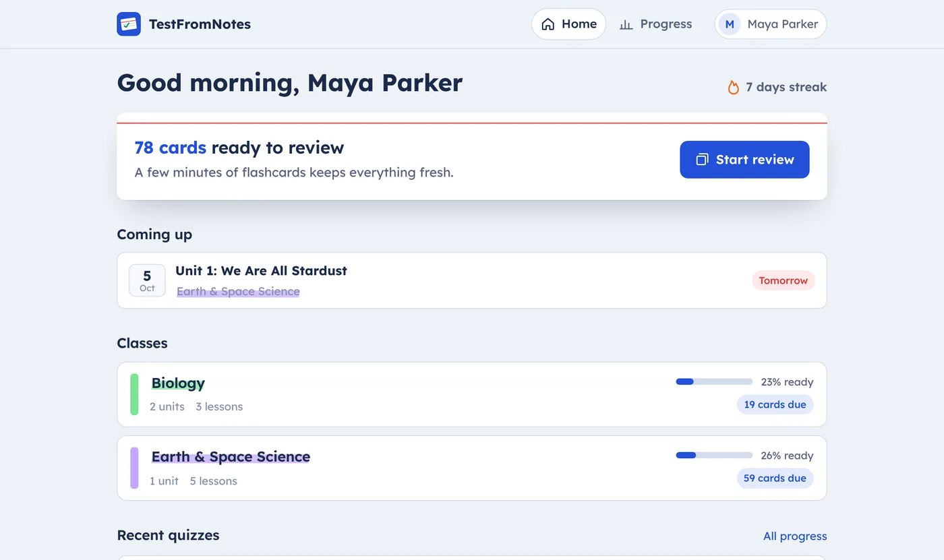Click the Good morning, Maya Parker greeting

pyautogui.click(x=290, y=84)
